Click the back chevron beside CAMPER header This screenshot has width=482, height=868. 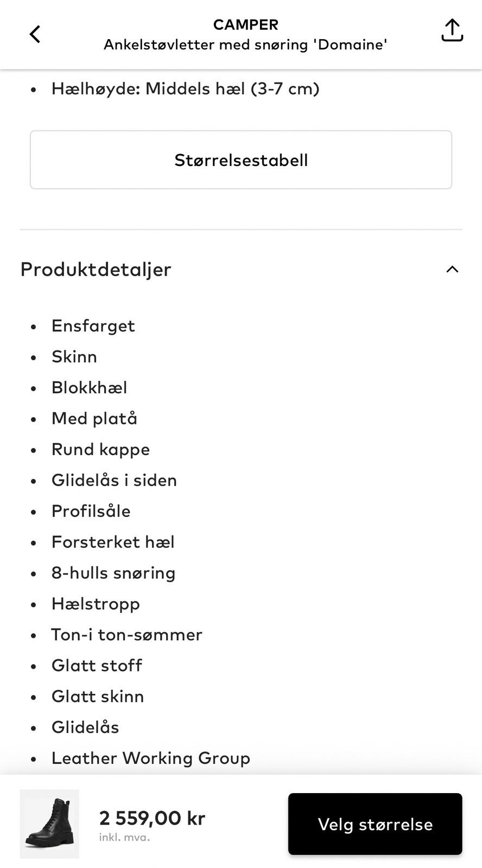pyautogui.click(x=35, y=34)
